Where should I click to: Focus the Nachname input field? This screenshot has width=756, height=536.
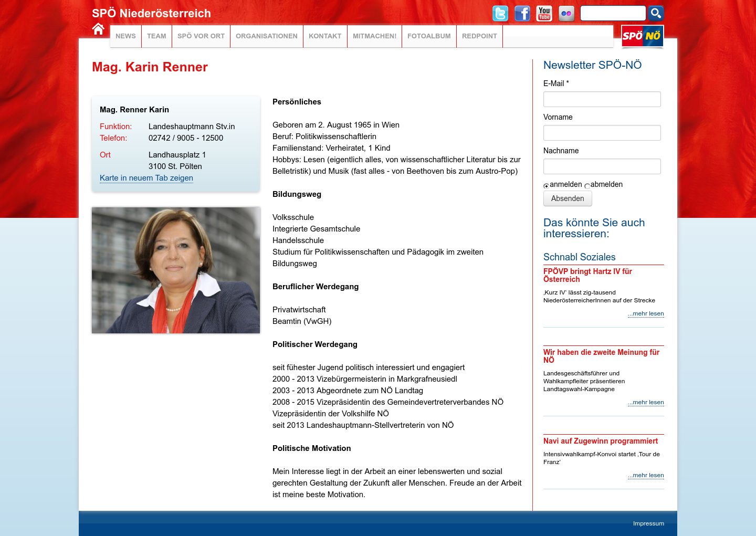coord(602,166)
